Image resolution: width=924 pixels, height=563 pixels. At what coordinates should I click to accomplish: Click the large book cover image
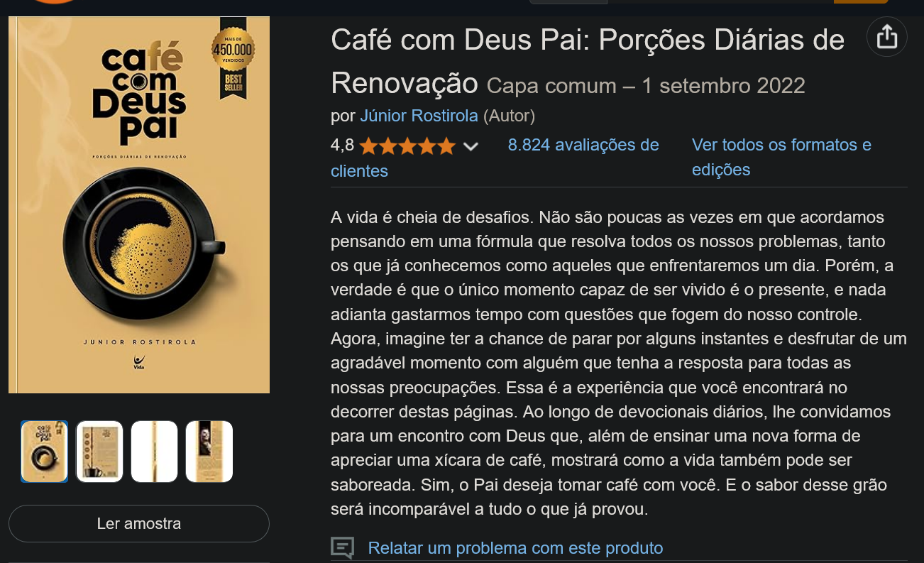click(x=139, y=205)
